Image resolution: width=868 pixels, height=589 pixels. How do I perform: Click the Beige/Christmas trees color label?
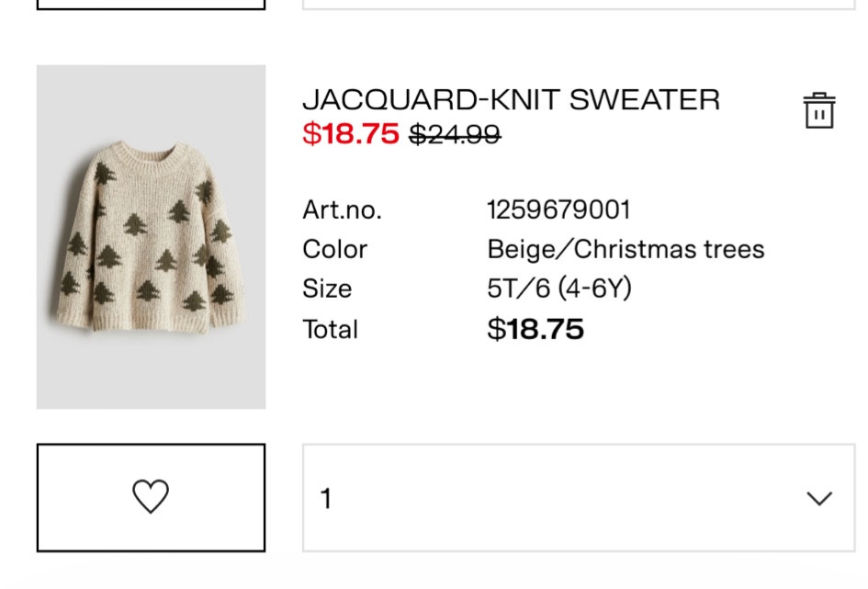[x=625, y=249]
